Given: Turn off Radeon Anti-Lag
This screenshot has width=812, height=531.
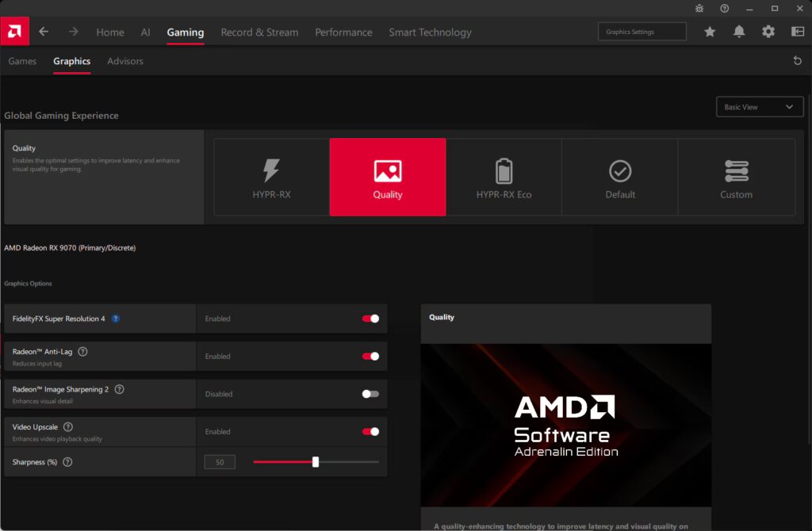Looking at the screenshot, I should 369,356.
